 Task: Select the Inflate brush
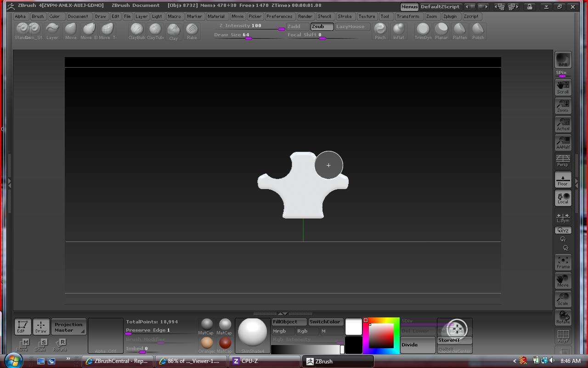click(399, 31)
